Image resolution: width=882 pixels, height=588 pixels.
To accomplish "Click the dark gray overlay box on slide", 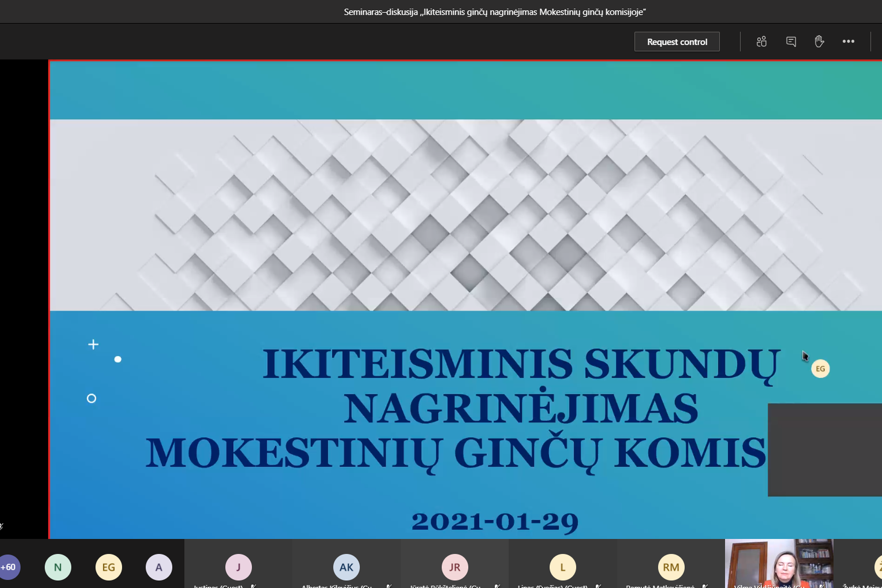I will point(825,450).
